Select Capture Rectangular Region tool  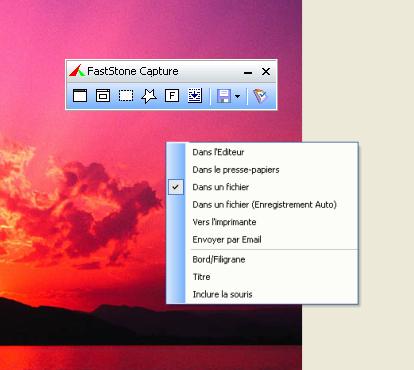[x=126, y=96]
